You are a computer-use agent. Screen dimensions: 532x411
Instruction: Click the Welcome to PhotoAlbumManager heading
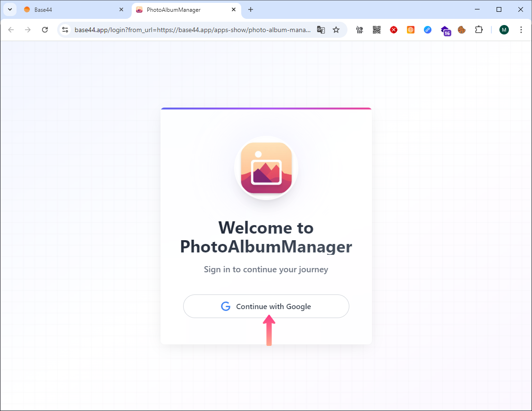pyautogui.click(x=266, y=237)
